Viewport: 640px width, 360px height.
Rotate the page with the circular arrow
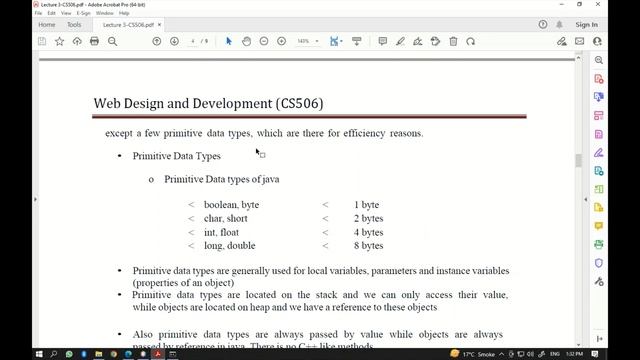[x=471, y=41]
